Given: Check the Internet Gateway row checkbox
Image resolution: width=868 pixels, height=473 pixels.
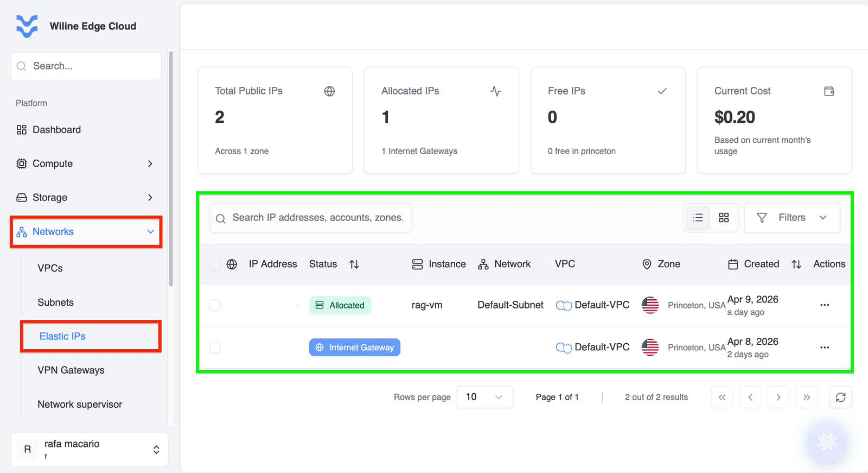Looking at the screenshot, I should coord(215,348).
